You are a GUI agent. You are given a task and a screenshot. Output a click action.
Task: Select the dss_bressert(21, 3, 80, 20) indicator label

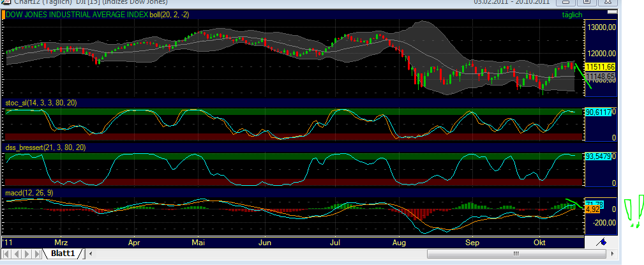[45, 147]
